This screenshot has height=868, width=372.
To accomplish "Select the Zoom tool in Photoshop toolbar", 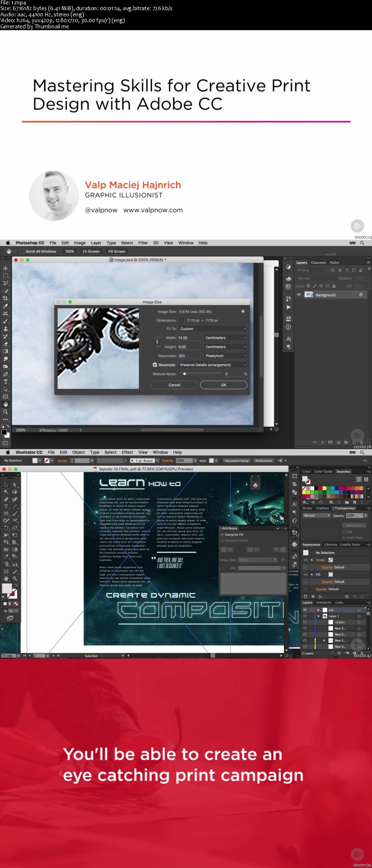I will pos(5,412).
